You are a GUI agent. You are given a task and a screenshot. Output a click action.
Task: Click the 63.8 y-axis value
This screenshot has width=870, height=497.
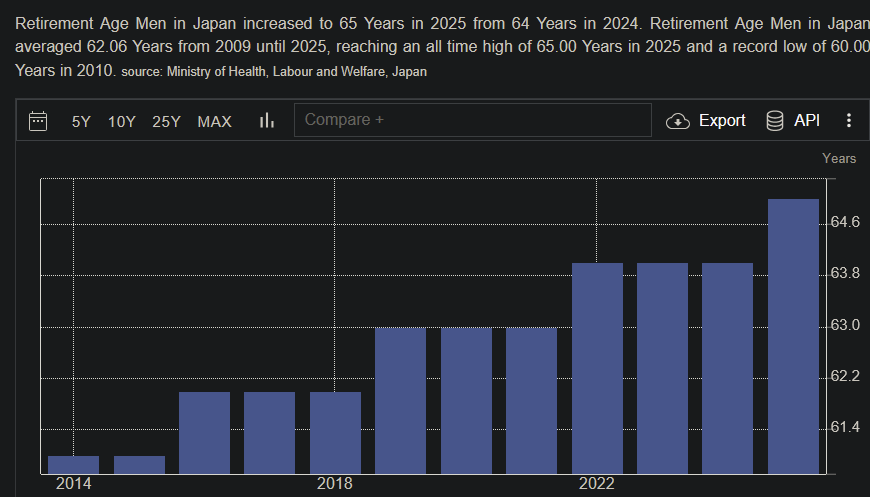(x=844, y=273)
